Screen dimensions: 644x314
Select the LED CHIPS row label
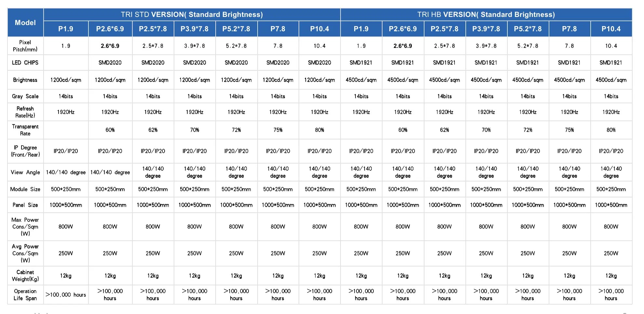point(25,63)
